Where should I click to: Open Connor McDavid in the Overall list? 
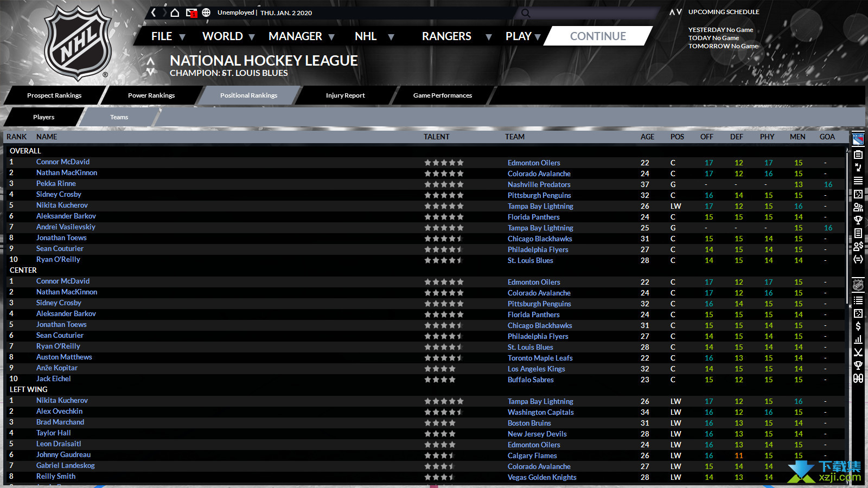coord(63,162)
